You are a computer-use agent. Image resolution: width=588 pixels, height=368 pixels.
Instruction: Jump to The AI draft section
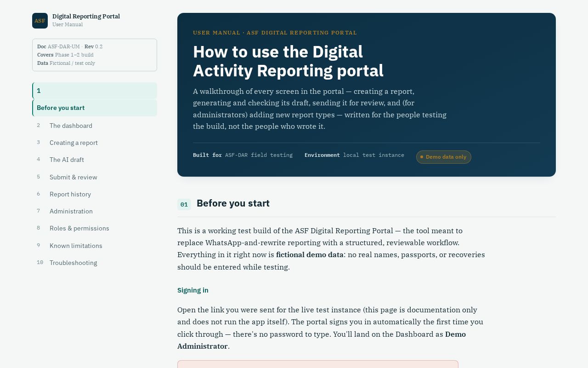point(95,160)
